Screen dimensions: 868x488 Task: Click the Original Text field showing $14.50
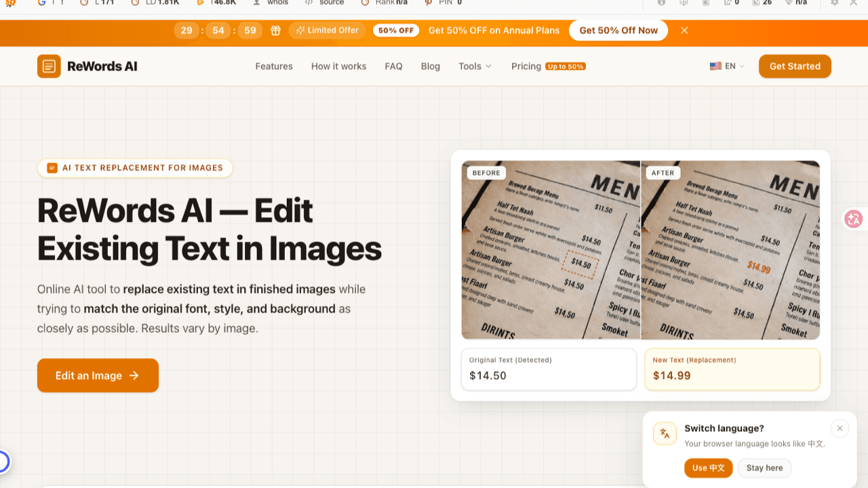549,369
